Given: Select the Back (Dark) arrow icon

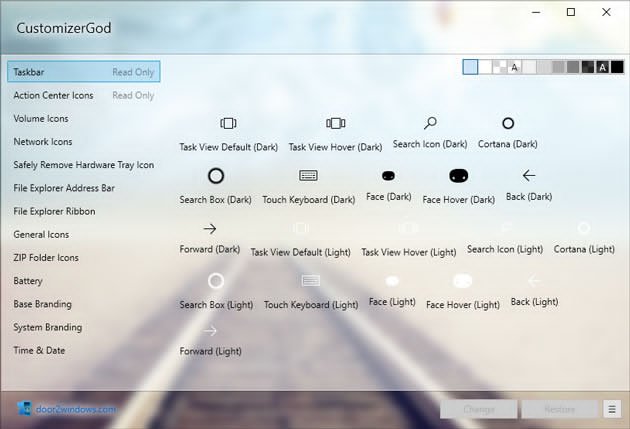Looking at the screenshot, I should [x=529, y=176].
